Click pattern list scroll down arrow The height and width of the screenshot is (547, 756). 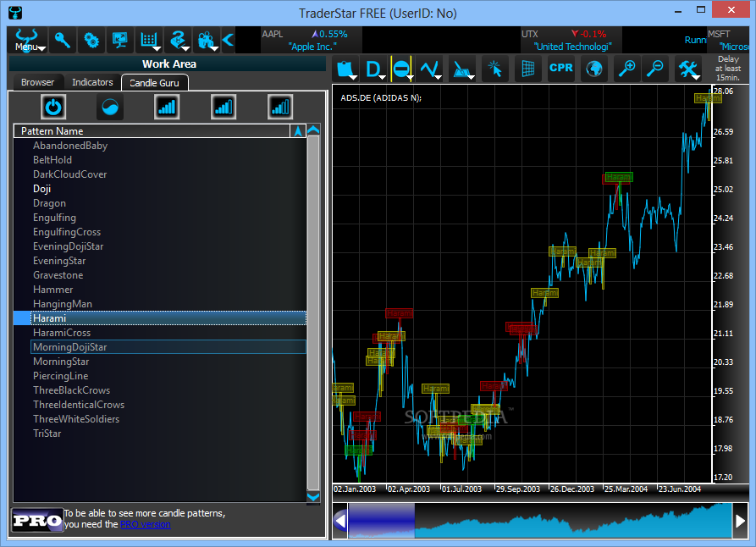pos(313,496)
